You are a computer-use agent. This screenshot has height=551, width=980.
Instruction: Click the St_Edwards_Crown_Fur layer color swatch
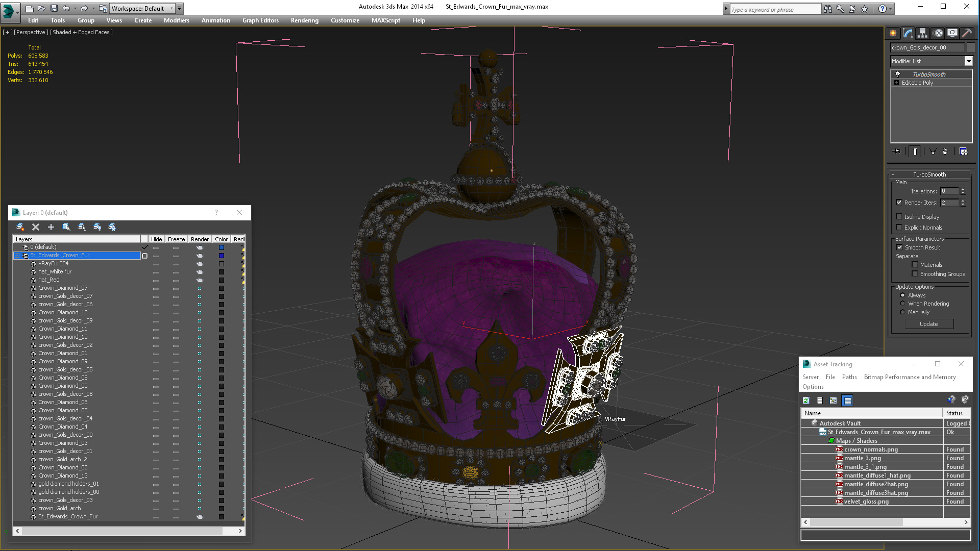tap(222, 256)
